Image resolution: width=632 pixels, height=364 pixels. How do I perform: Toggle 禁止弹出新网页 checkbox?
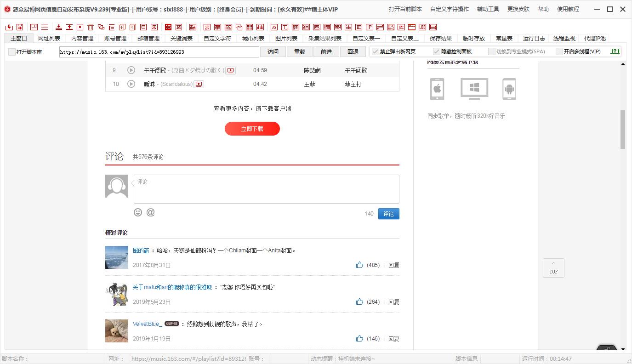376,51
